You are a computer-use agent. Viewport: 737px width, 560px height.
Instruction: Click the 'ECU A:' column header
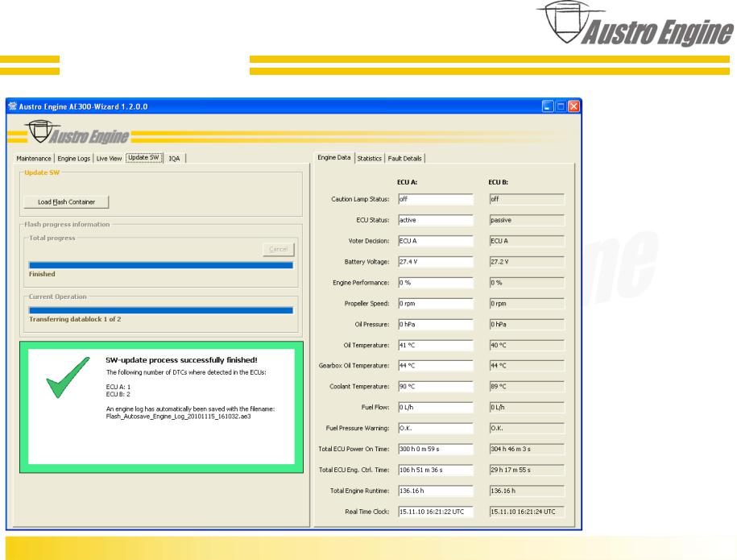point(407,182)
